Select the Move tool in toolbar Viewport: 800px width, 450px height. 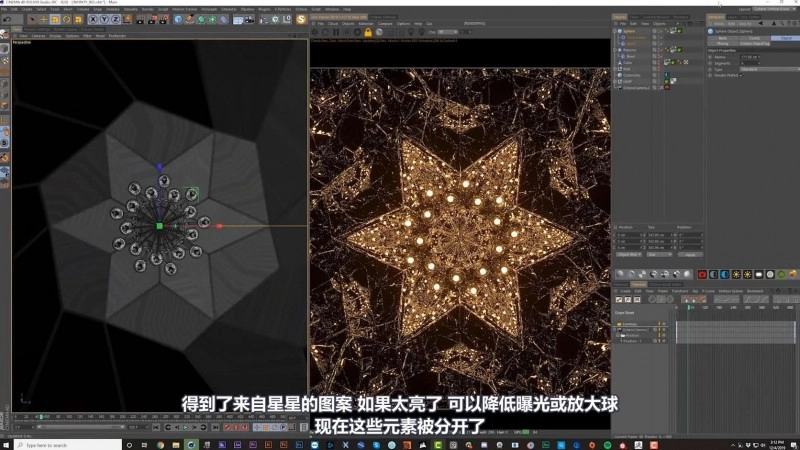43,19
